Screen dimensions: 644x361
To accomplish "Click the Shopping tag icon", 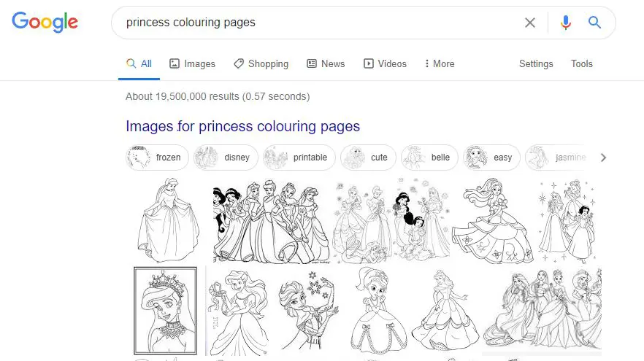I will point(239,63).
